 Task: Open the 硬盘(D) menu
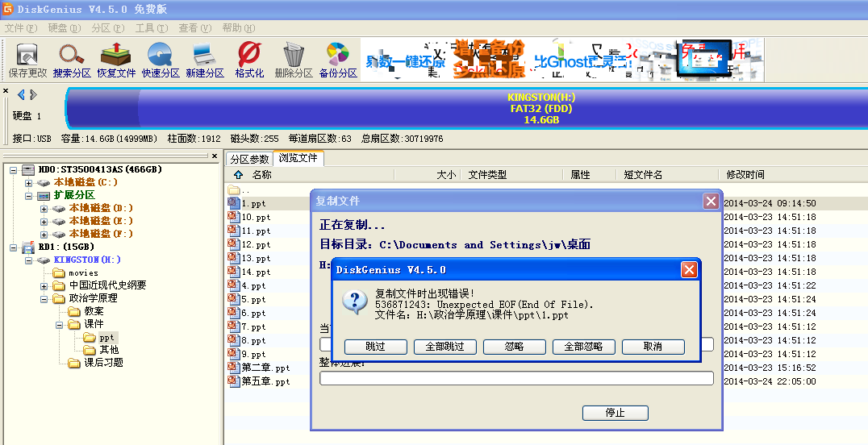tap(65, 27)
